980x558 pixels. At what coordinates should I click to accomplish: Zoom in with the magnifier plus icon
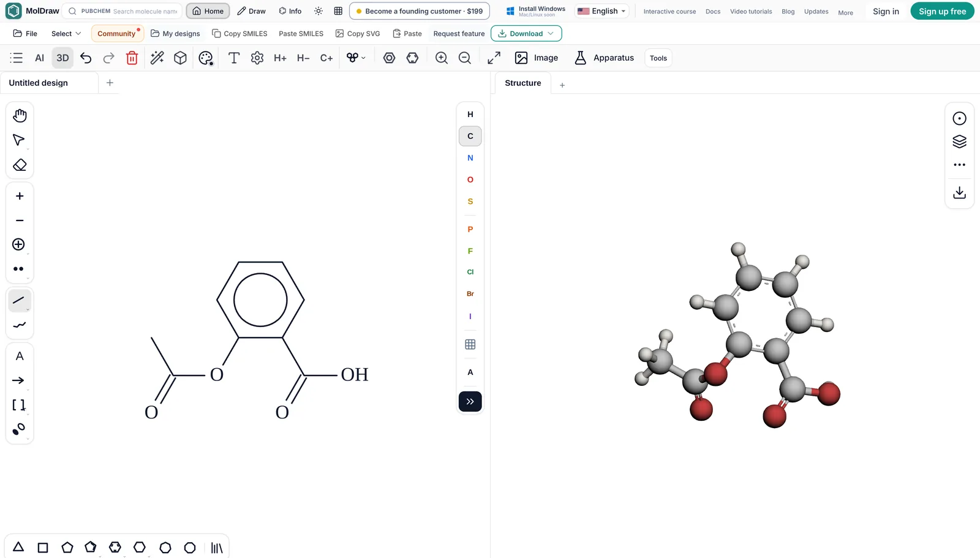[442, 58]
